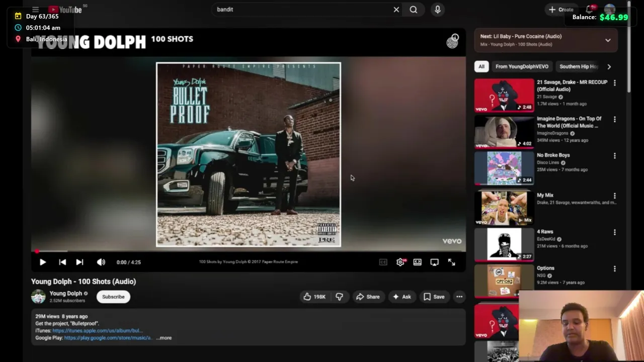644x362 pixels.
Task: Open Young Dolph channel avatar
Action: (x=38, y=297)
